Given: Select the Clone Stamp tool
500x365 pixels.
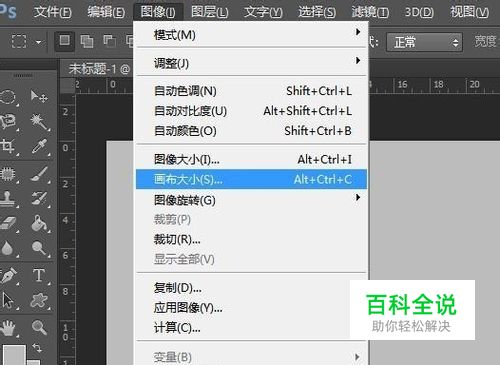Looking at the screenshot, I should point(8,198).
